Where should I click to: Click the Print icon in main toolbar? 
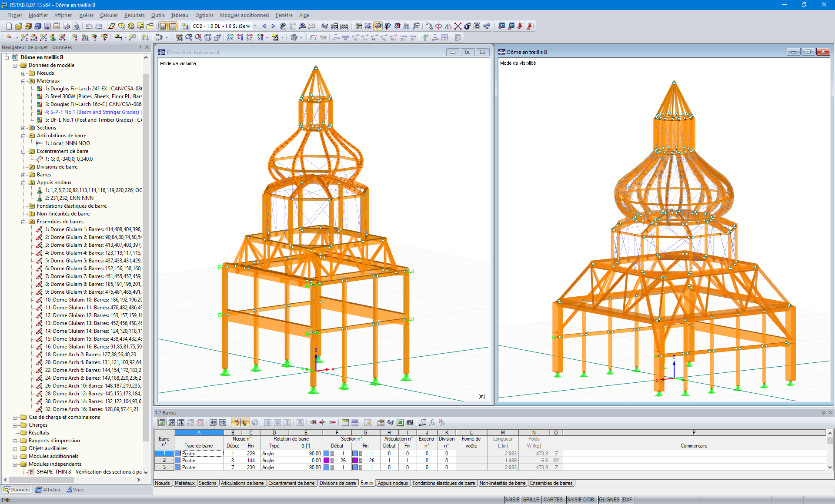click(66, 27)
